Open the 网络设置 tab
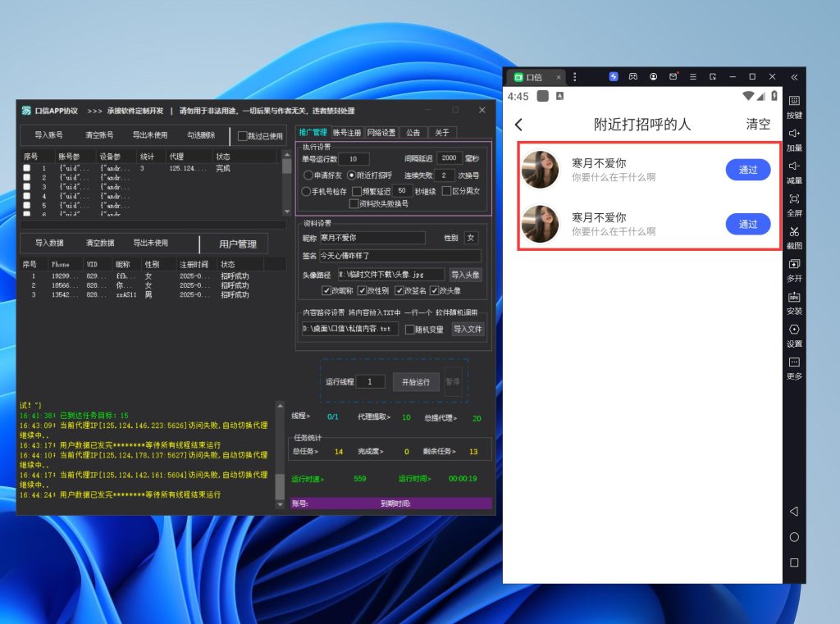The width and height of the screenshot is (840, 624). coord(381,132)
